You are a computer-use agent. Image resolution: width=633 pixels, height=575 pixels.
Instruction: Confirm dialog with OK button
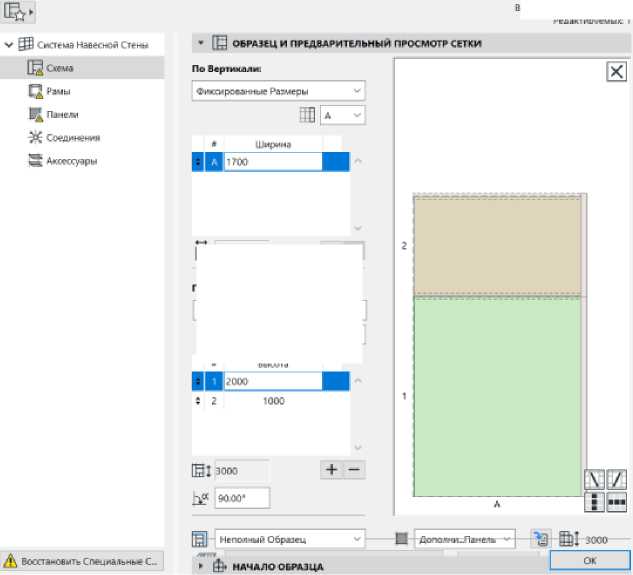[590, 560]
